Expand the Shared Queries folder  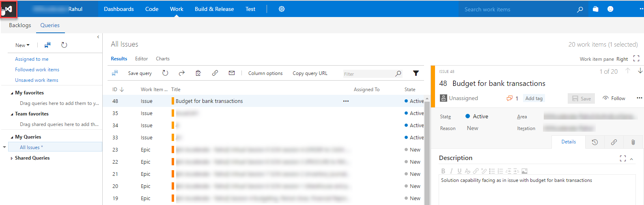point(12,158)
